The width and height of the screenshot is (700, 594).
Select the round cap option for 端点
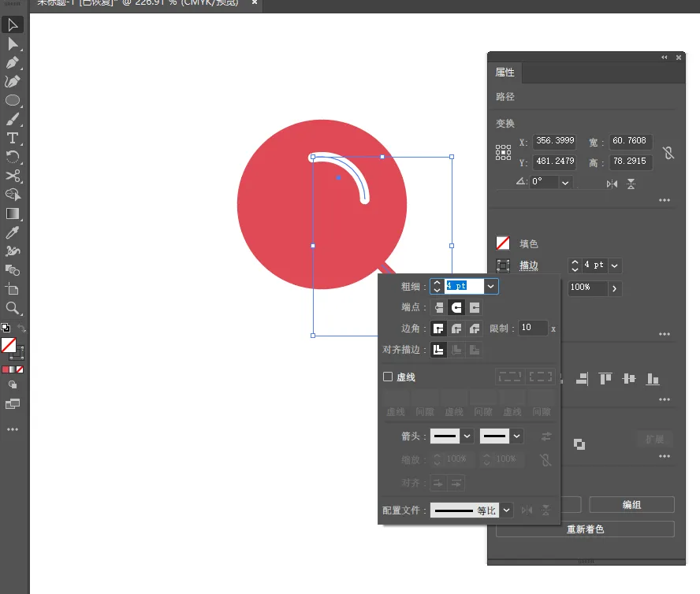pos(456,307)
